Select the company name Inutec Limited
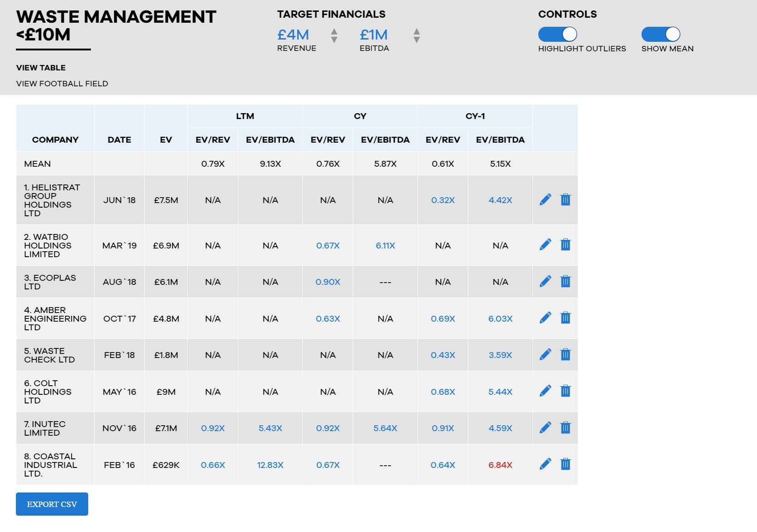Viewport: 757px width, 532px height. tap(45, 428)
